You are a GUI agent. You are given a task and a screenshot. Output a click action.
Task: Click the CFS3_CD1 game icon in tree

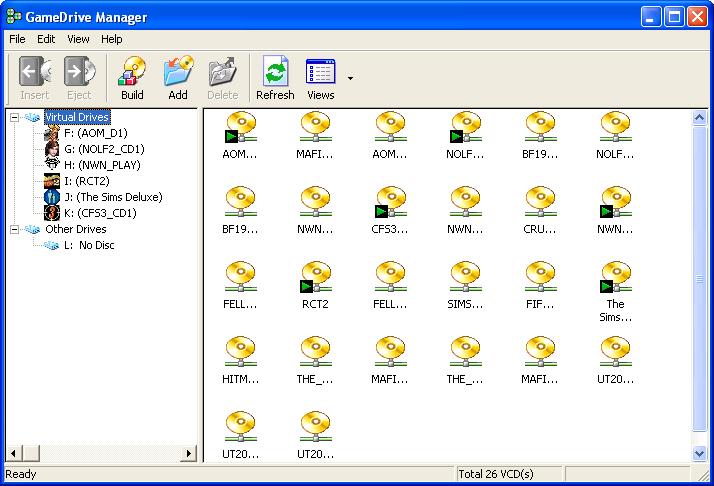click(52, 213)
